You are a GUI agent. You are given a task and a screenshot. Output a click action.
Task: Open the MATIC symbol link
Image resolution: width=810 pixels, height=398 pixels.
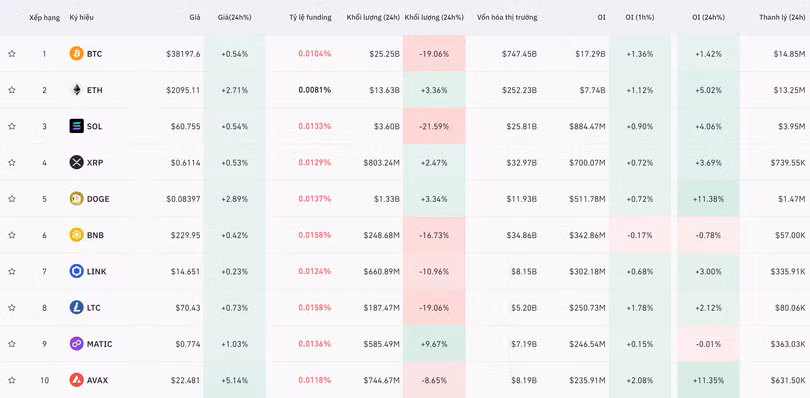pyautogui.click(x=100, y=344)
